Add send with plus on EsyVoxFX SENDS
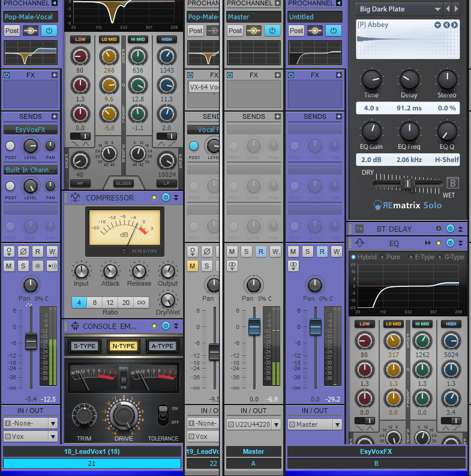471x476 pixels. (x=338, y=116)
